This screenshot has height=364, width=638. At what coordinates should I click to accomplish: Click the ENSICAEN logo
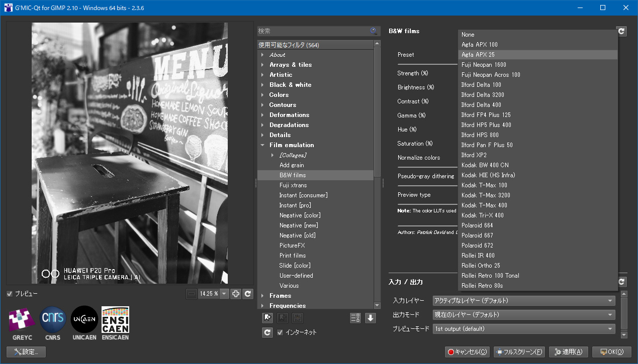(115, 323)
